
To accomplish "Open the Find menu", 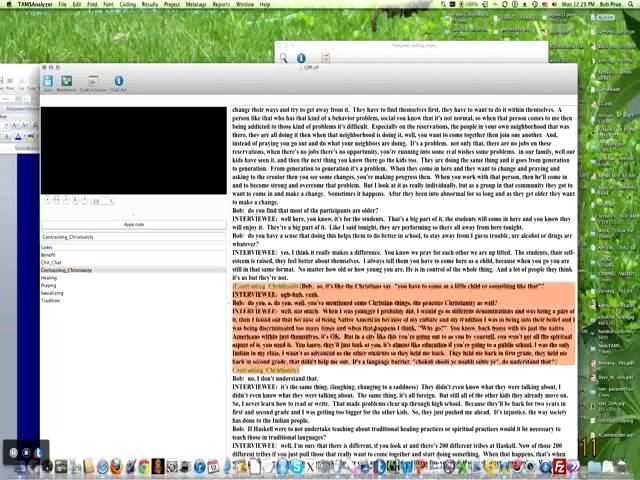I will [92, 4].
